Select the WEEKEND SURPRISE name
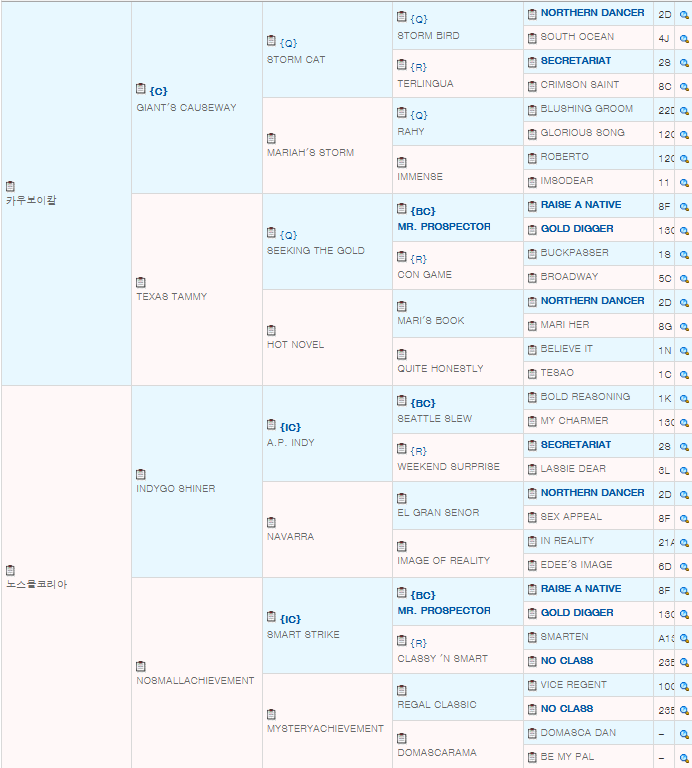Image resolution: width=692 pixels, height=768 pixels. 448,467
